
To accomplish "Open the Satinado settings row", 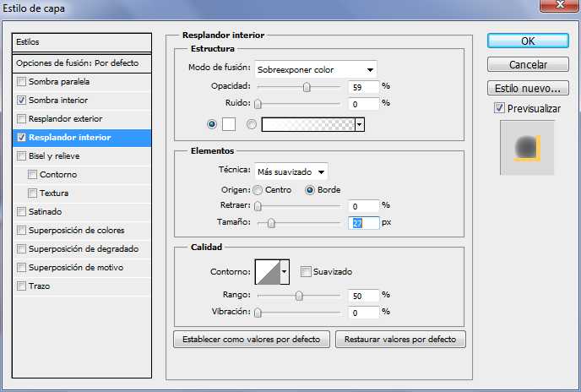I will coord(82,212).
